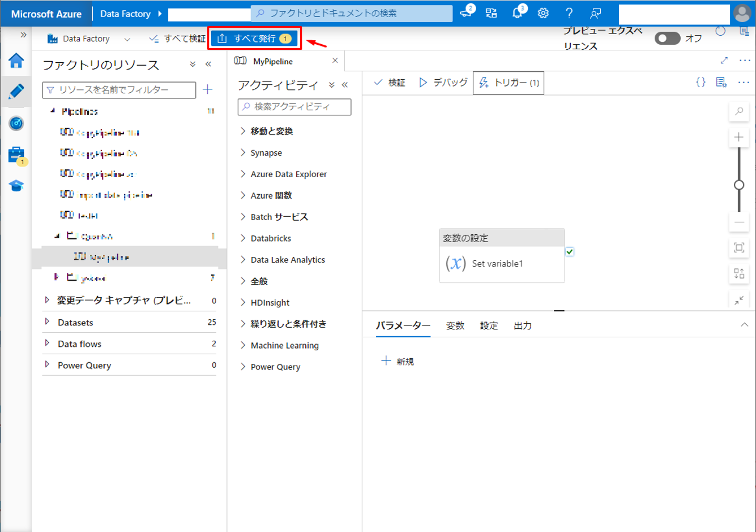This screenshot has width=756, height=532.
Task: Switch to the 設定 tab
Action: tap(489, 326)
